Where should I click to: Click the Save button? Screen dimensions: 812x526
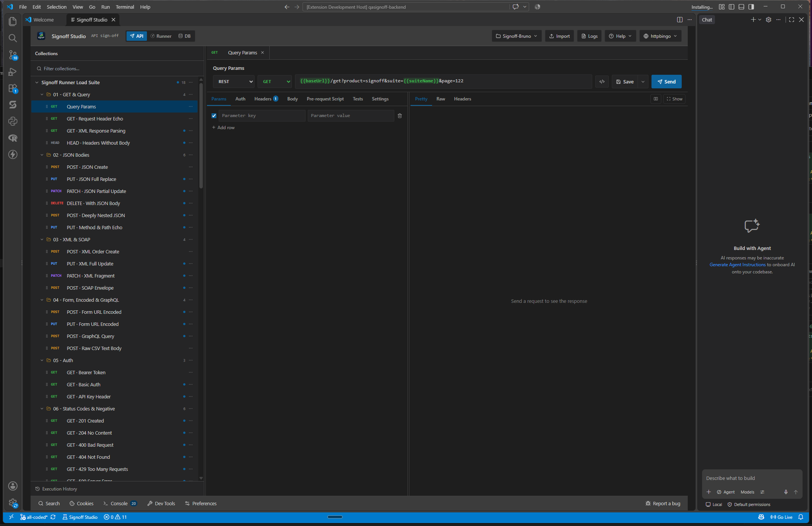coord(625,82)
